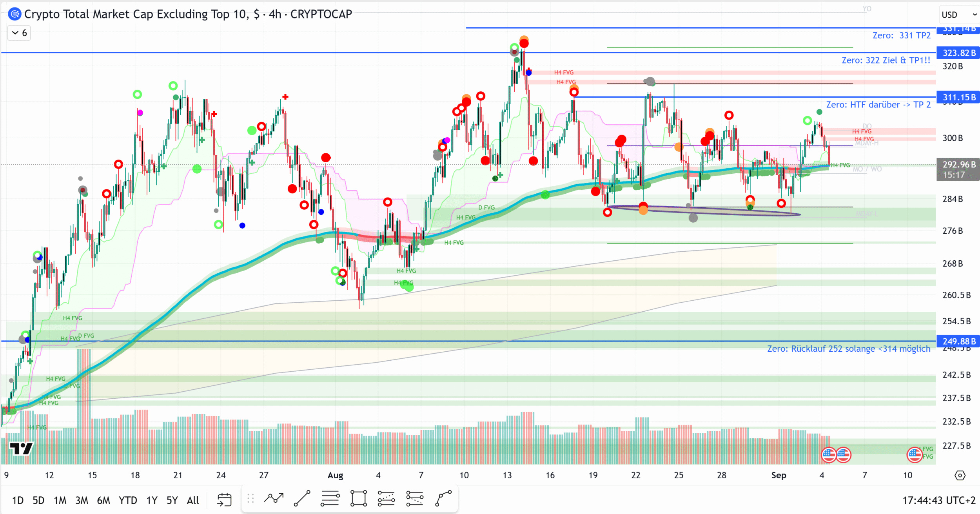Click the US economic event flag near Sep 10

click(x=915, y=455)
